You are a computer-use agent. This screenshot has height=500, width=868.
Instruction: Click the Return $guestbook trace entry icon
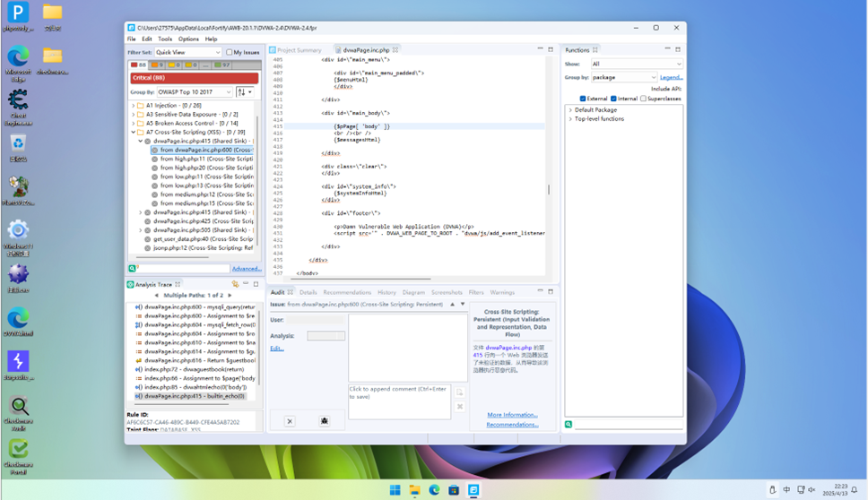click(x=139, y=360)
